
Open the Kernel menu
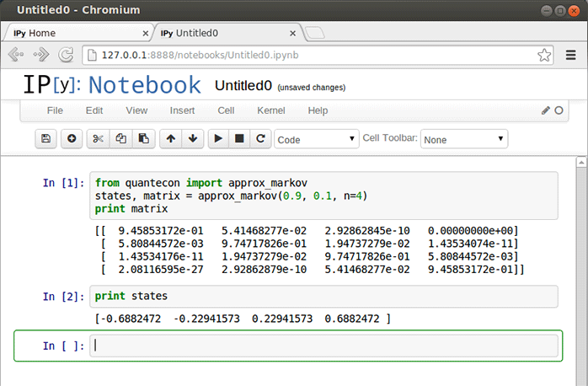coord(270,110)
